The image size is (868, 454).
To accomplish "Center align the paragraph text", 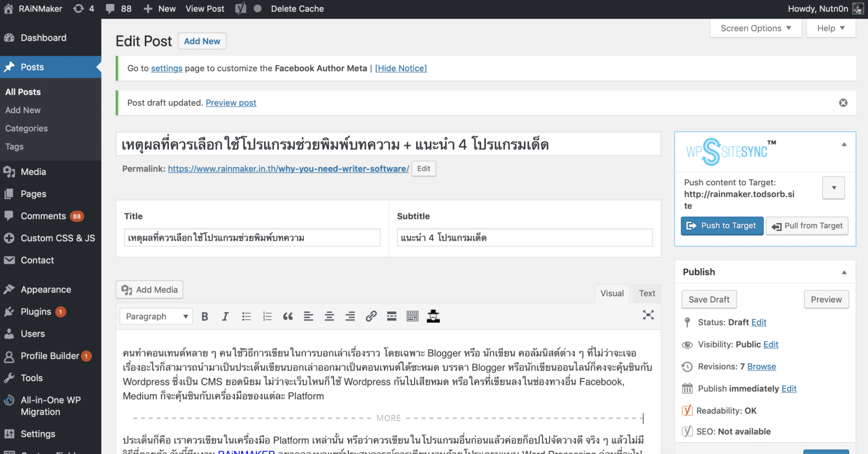I will coord(329,317).
